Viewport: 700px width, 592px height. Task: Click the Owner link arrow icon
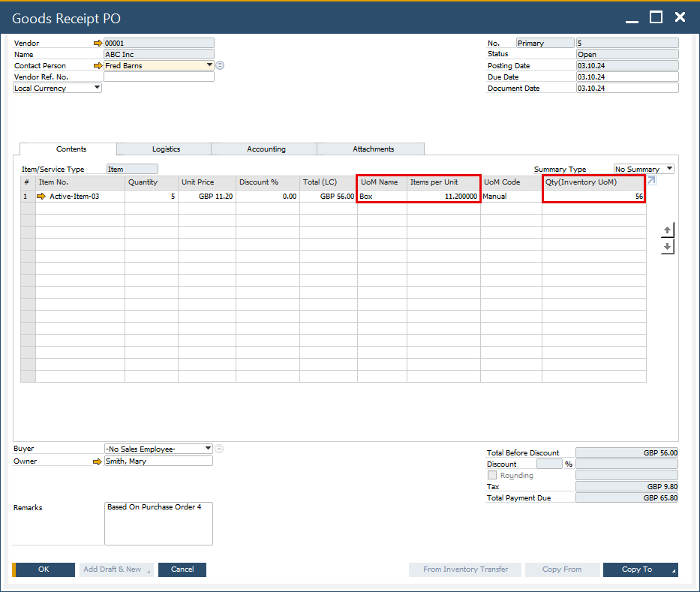98,461
